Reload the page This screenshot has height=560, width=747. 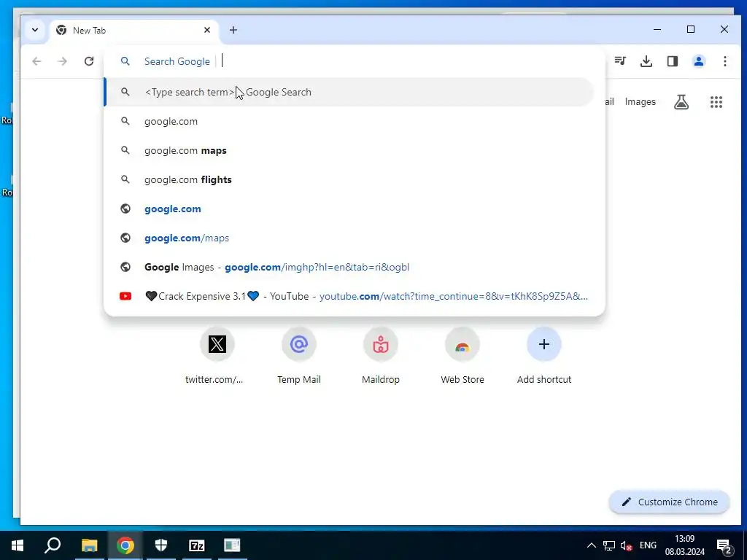(88, 61)
